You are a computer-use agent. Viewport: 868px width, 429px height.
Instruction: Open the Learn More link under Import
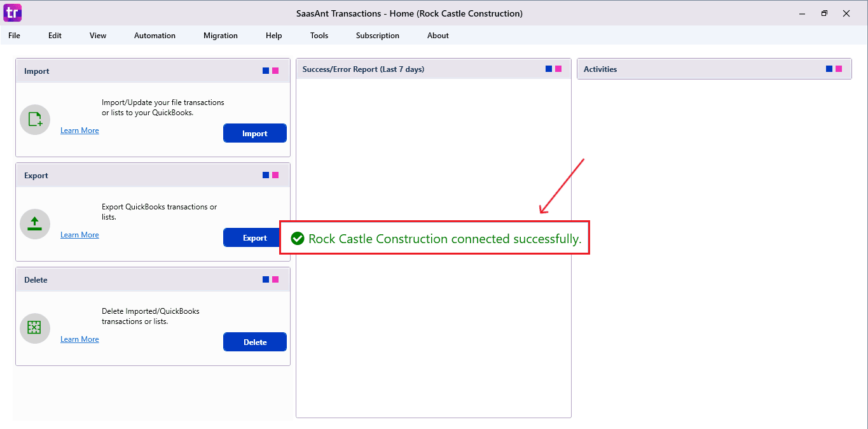[79, 130]
